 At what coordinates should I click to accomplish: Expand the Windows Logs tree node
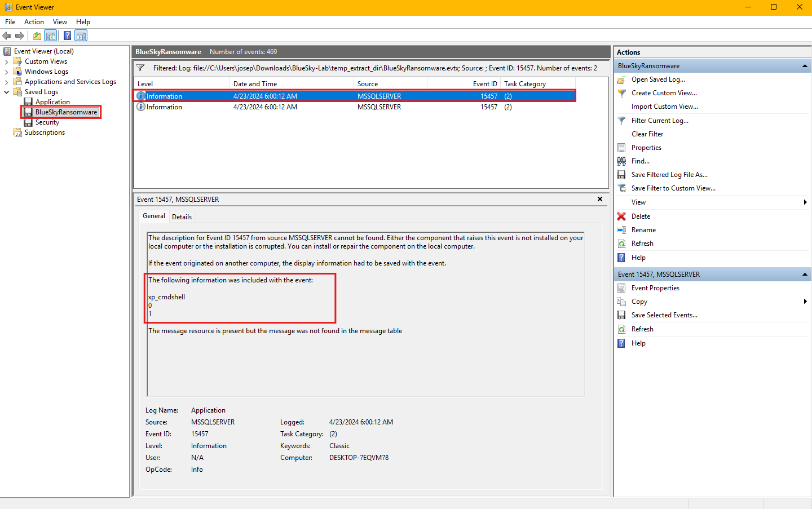(7, 72)
